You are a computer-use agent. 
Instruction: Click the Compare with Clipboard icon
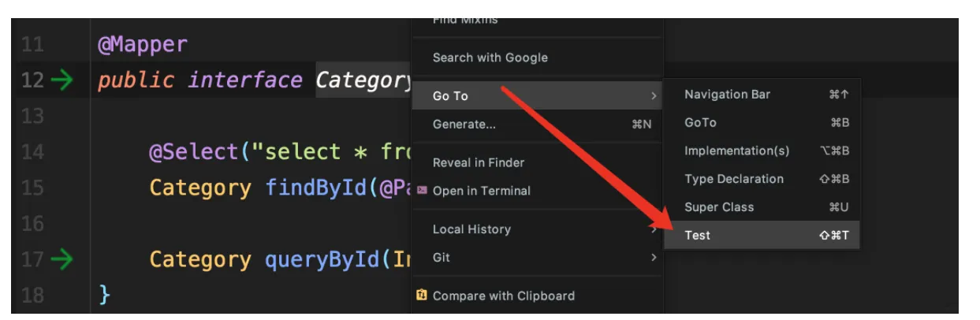tap(422, 296)
